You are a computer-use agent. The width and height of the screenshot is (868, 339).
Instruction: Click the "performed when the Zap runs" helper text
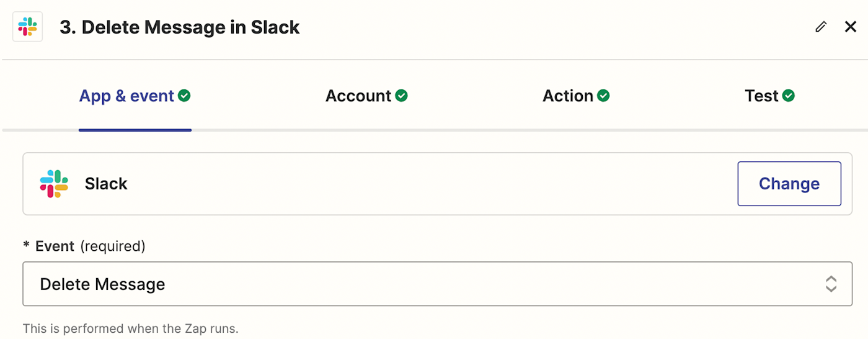130,328
